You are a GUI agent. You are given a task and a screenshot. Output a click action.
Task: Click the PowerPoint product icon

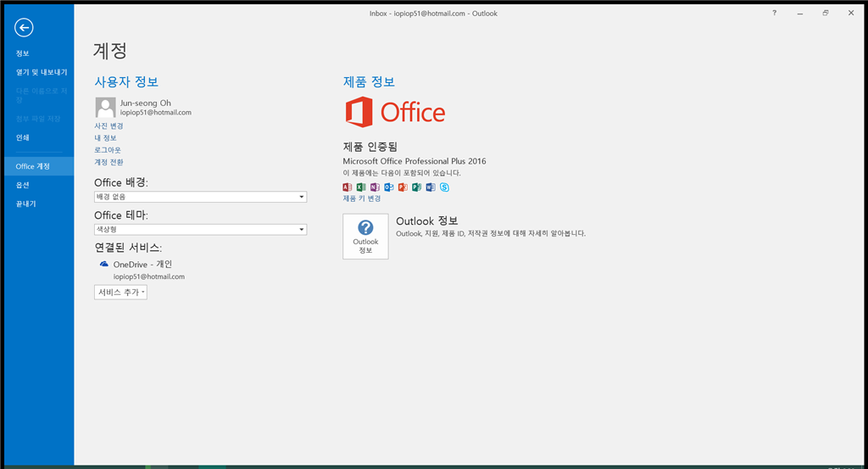point(403,187)
